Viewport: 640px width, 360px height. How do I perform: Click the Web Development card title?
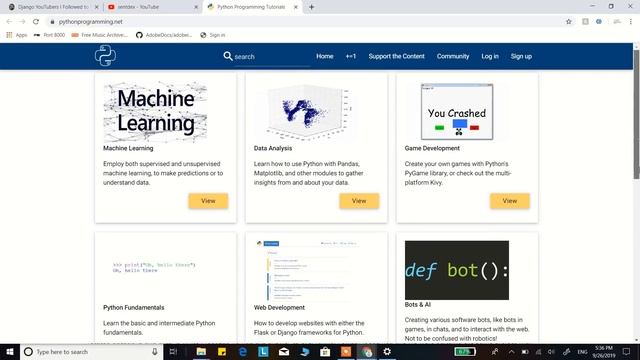(279, 307)
